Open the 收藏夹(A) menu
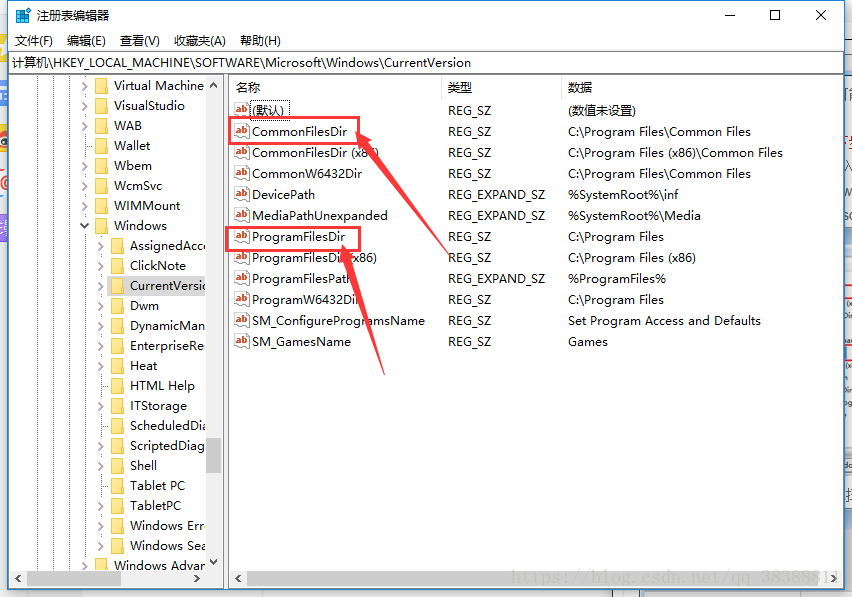The height and width of the screenshot is (597, 852). 200,41
